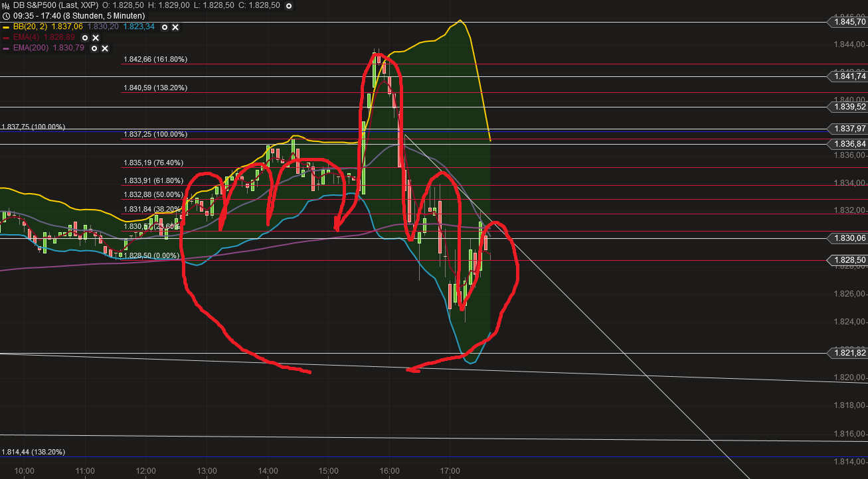Click the EMA(200) value 1.830,79

[68, 48]
